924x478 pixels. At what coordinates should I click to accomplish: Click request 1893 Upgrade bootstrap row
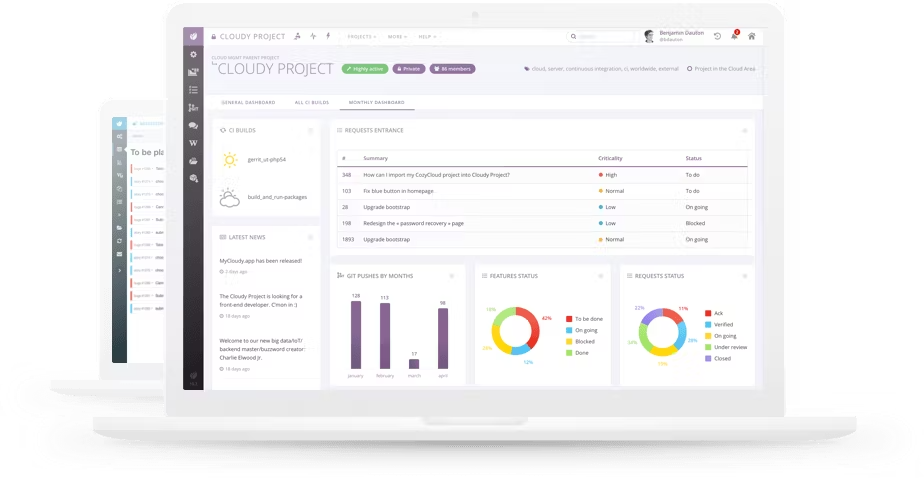click(542, 239)
